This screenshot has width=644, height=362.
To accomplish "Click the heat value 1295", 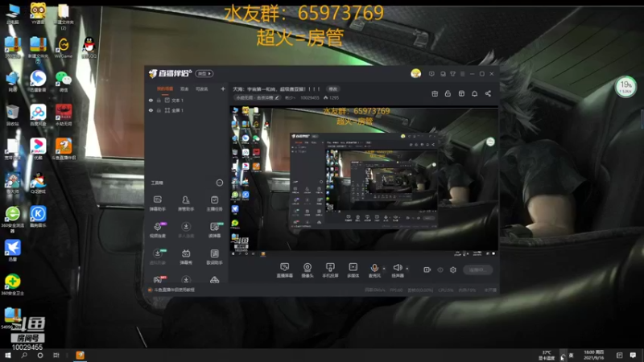I will coord(331,97).
